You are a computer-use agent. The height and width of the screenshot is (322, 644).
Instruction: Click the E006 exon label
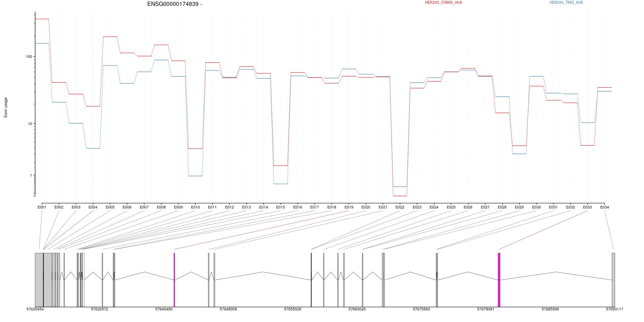pos(127,207)
